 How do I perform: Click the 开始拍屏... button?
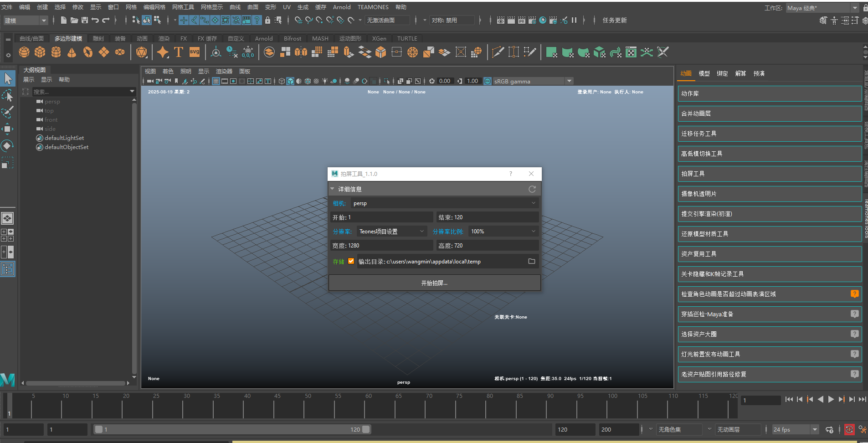click(x=434, y=283)
